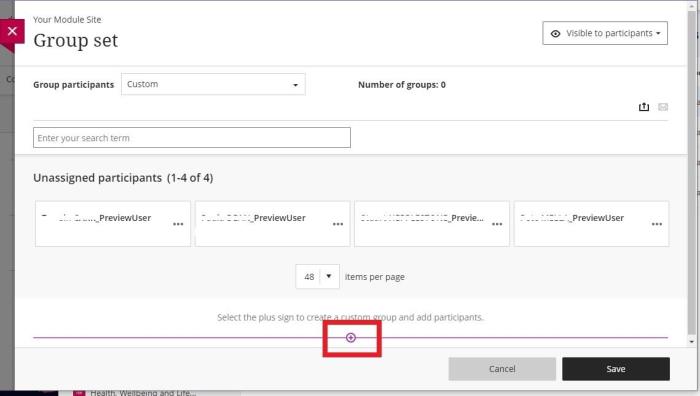Click the Number of groups: 0 text

402,85
